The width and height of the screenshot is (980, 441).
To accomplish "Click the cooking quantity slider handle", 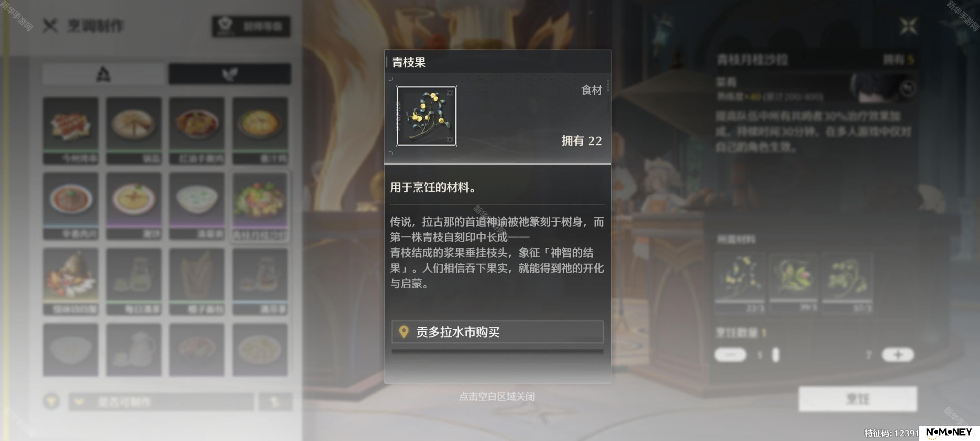I will [775, 355].
